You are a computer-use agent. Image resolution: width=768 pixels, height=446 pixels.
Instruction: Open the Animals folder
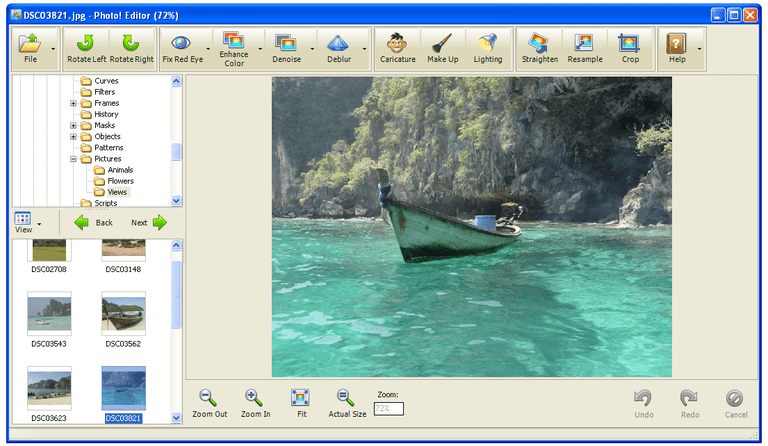[114, 170]
